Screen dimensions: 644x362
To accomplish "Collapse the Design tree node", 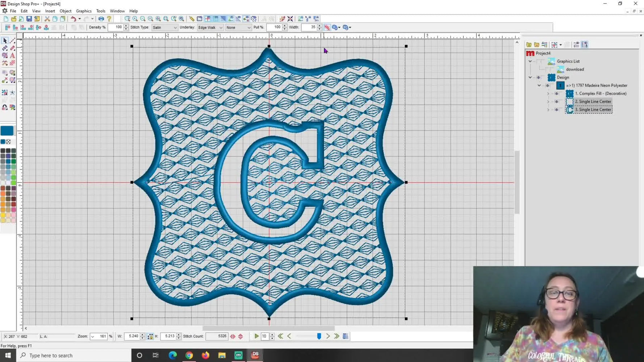I will pos(530,77).
